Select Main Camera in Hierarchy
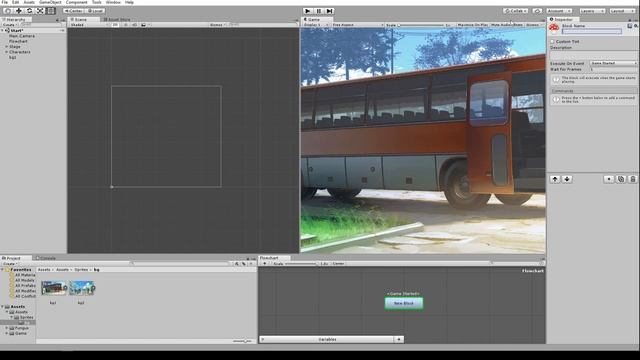Viewport: 640px width, 360px height. click(x=22, y=36)
